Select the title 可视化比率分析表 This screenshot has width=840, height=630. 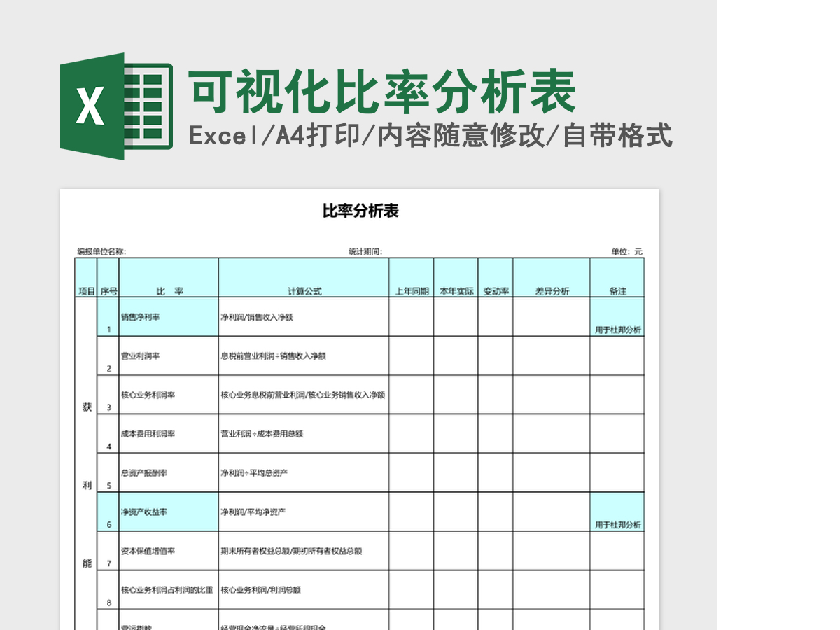coord(382,92)
